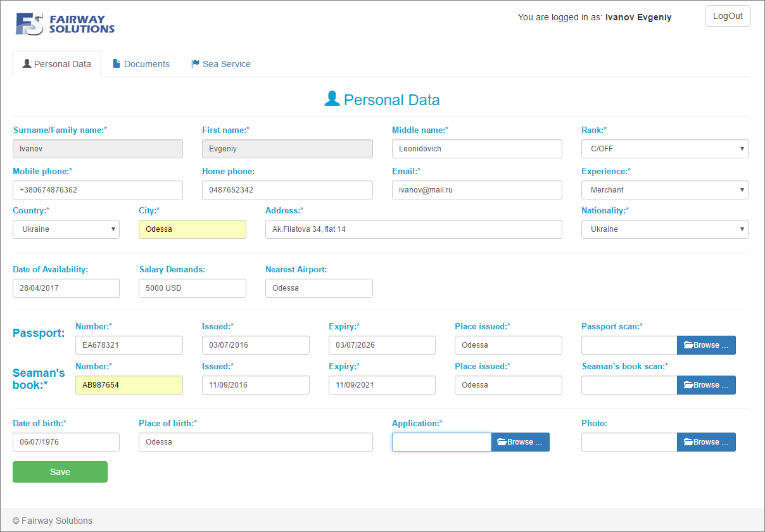
Task: Click the username Ivanov Evgeniy in header
Action: click(x=638, y=17)
